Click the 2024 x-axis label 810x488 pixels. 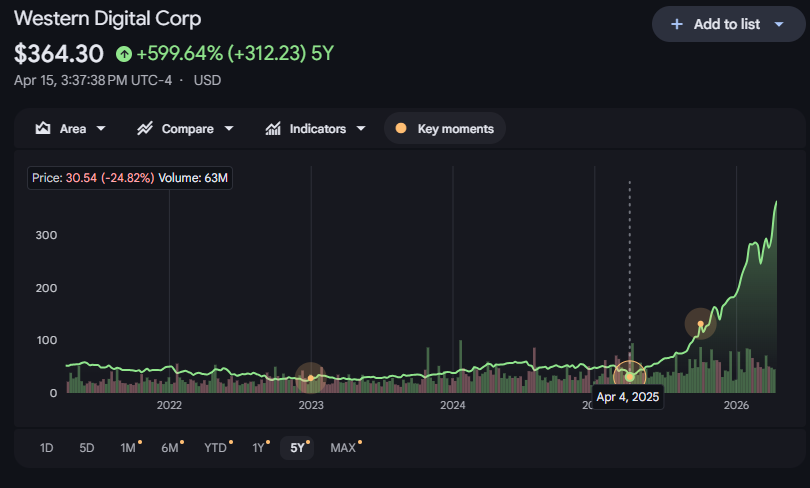453,405
